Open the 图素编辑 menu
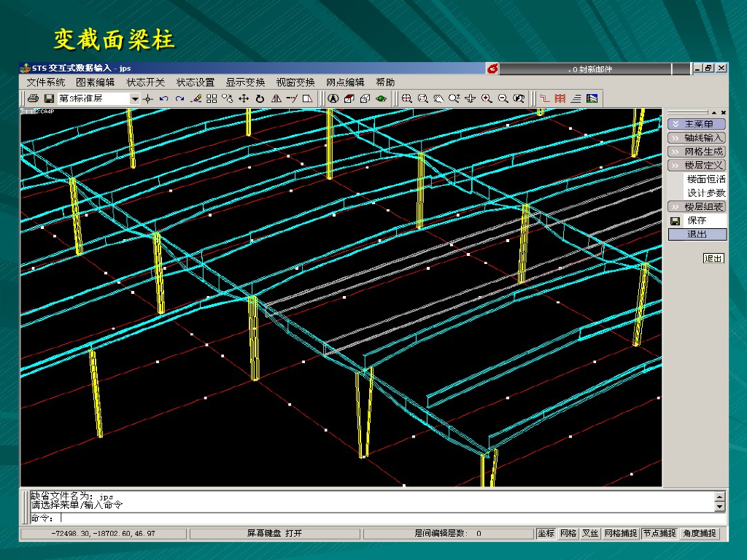This screenshot has height=560, width=747. 96,82
